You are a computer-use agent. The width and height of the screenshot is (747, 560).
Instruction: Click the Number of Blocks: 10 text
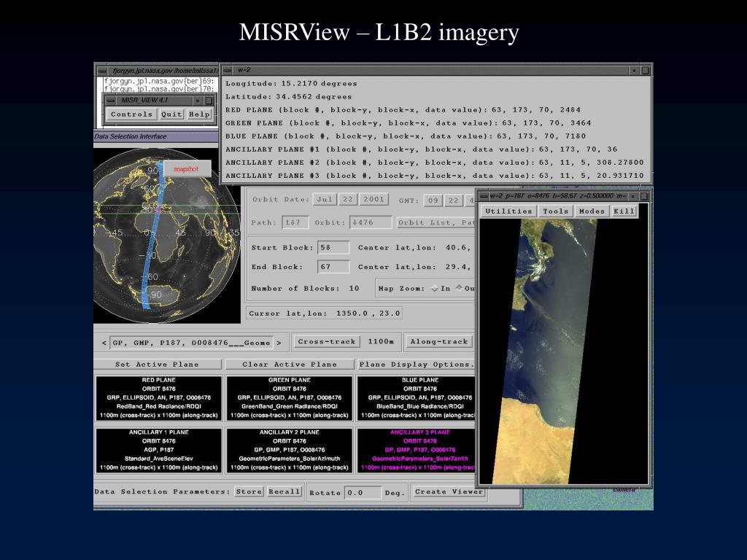(x=306, y=289)
